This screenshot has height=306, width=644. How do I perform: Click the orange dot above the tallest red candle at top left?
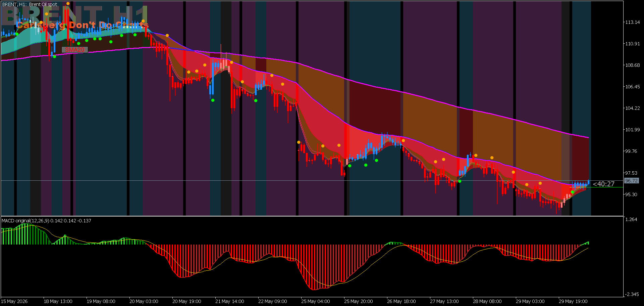tap(68, 4)
